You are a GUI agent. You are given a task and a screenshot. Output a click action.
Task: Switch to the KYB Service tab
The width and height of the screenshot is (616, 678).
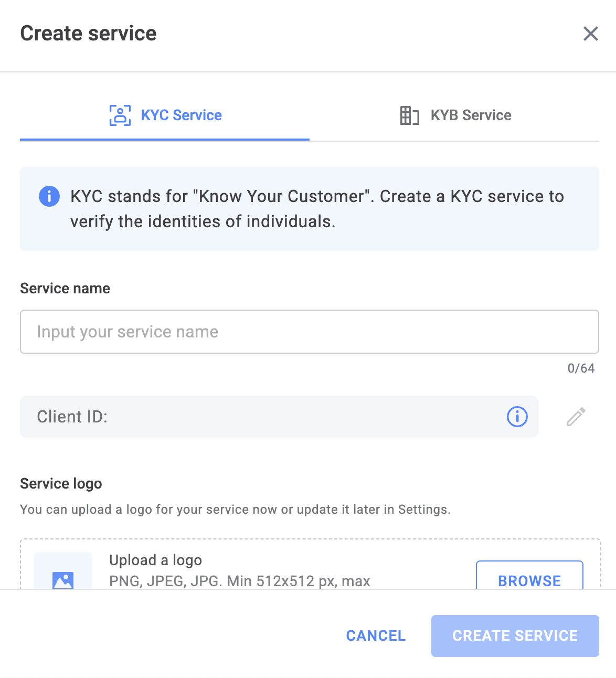(454, 115)
